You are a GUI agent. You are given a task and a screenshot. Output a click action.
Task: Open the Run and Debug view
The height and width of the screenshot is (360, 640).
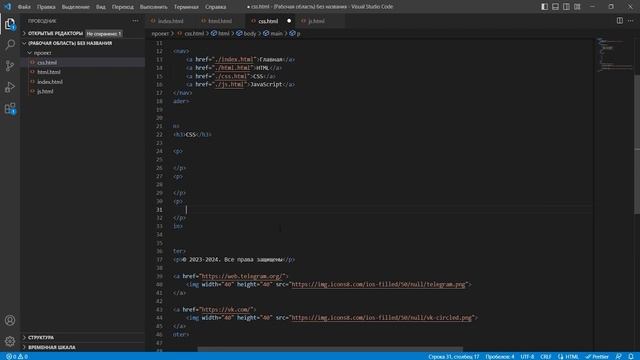(x=10, y=87)
